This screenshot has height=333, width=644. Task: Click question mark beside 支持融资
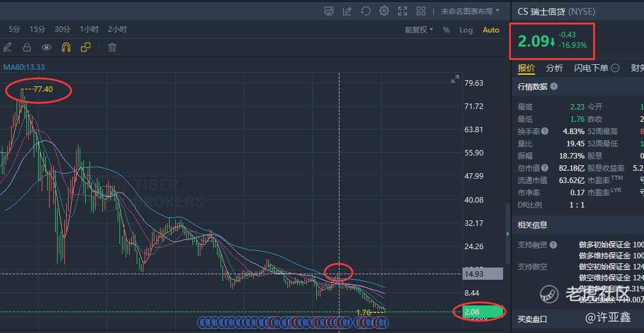click(x=553, y=245)
